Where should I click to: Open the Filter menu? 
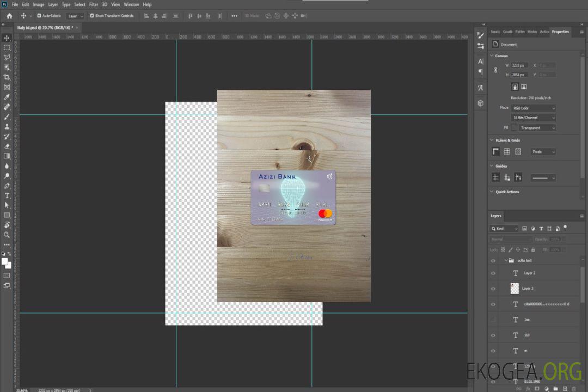(94, 4)
